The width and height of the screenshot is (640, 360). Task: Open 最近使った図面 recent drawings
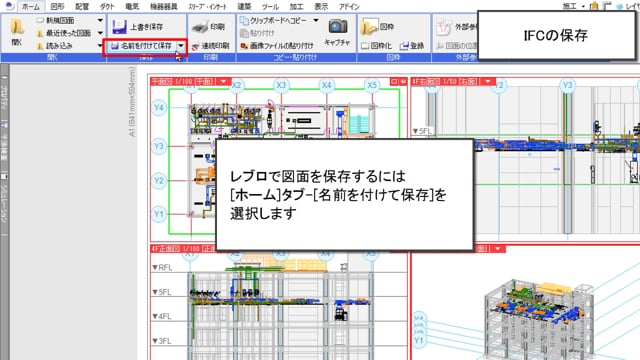[x=63, y=33]
